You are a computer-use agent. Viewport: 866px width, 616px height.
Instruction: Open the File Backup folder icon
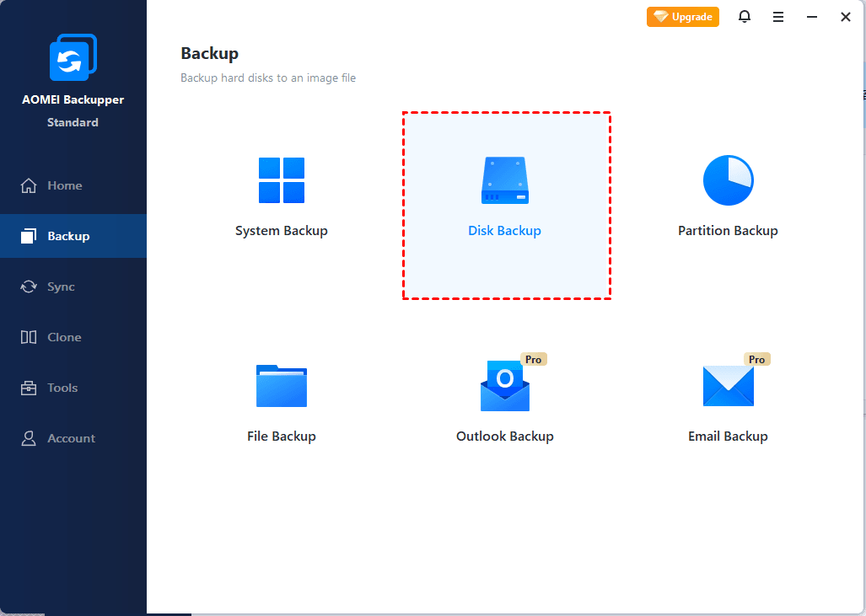(x=282, y=386)
